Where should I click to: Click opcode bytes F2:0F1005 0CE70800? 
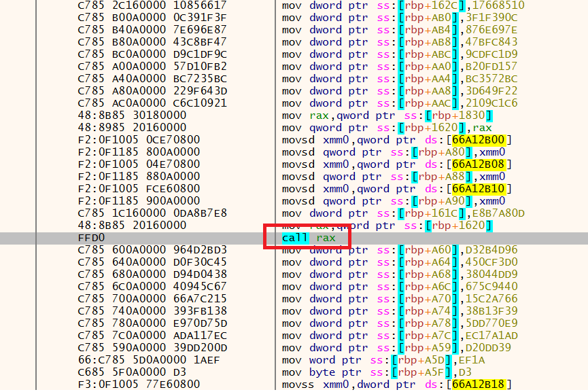pos(139,140)
